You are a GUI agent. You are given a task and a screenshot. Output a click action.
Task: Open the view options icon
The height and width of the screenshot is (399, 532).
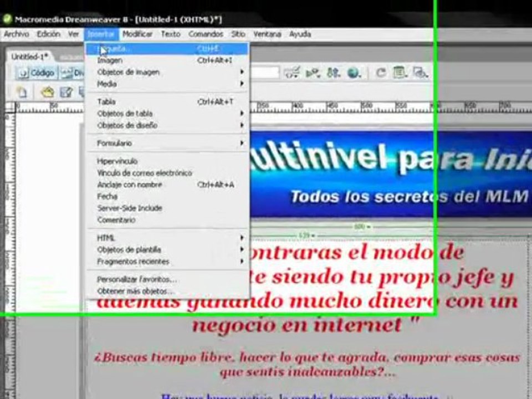[400, 73]
